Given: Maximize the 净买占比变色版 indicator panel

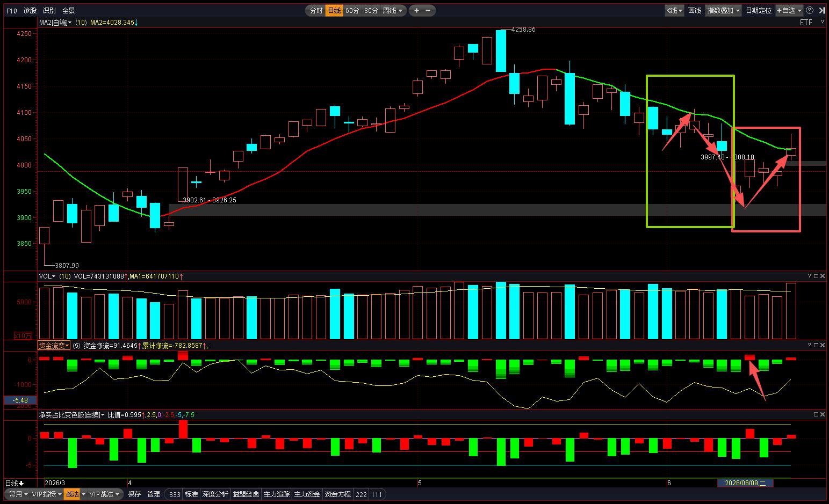Looking at the screenshot, I should coord(816,414).
